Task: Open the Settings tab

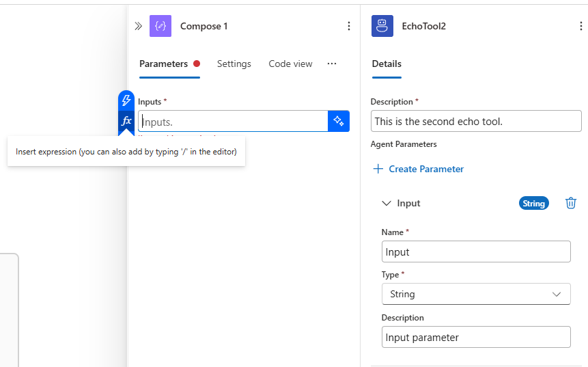Action: pyautogui.click(x=234, y=64)
